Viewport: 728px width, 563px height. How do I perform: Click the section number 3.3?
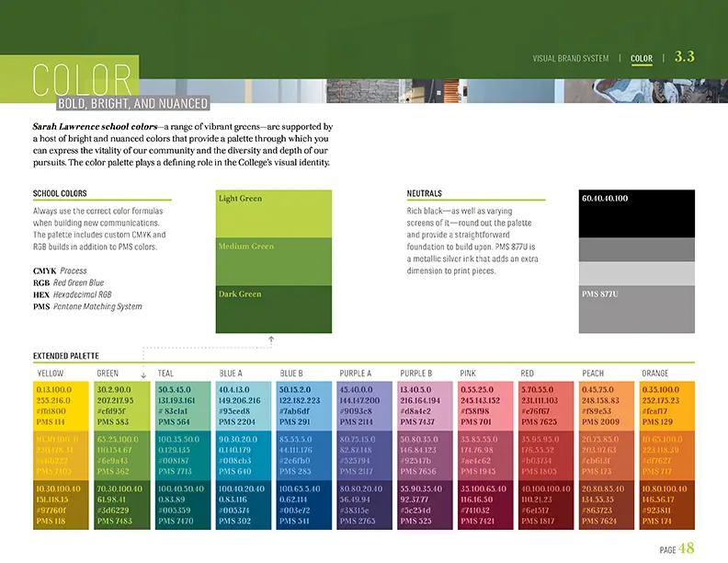pyautogui.click(x=685, y=57)
